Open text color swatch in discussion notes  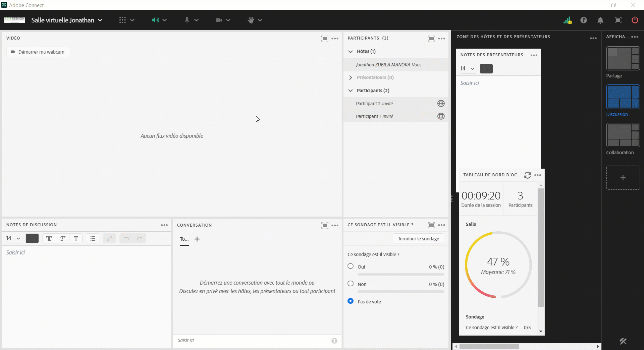tap(32, 238)
